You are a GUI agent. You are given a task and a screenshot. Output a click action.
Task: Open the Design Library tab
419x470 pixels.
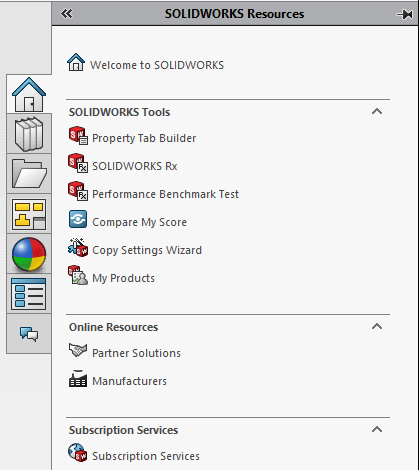[x=29, y=134]
